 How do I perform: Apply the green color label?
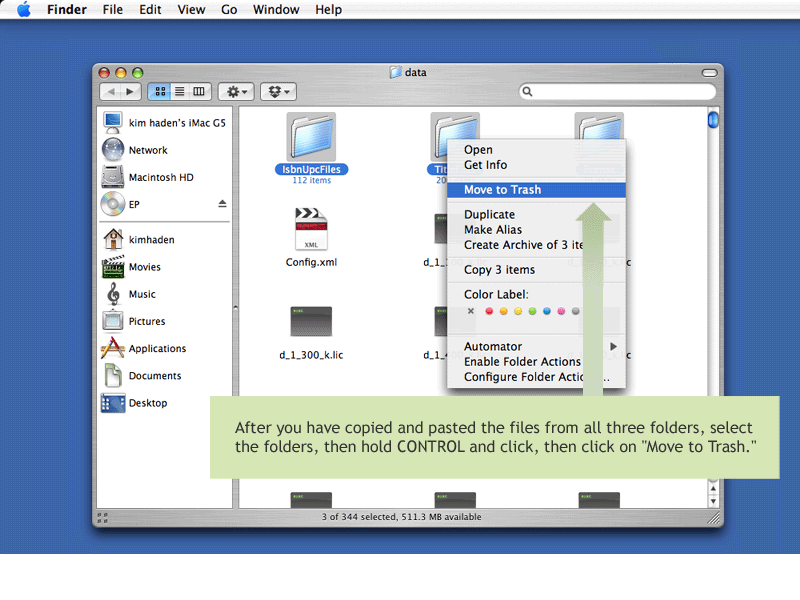[x=532, y=311]
